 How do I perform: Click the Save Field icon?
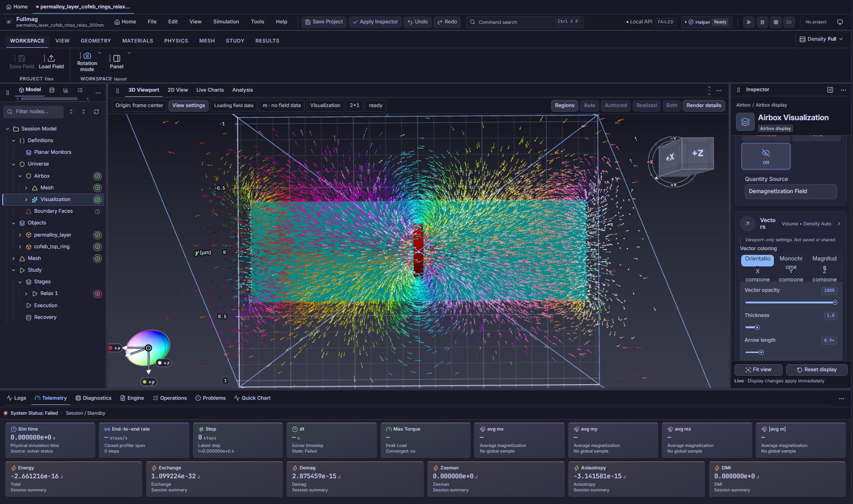22,58
